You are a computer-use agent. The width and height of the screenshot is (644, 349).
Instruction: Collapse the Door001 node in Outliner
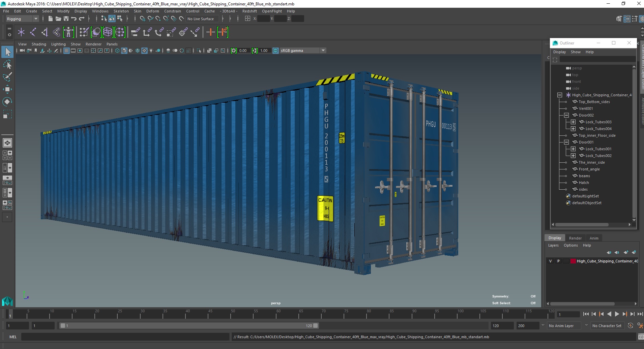point(566,142)
